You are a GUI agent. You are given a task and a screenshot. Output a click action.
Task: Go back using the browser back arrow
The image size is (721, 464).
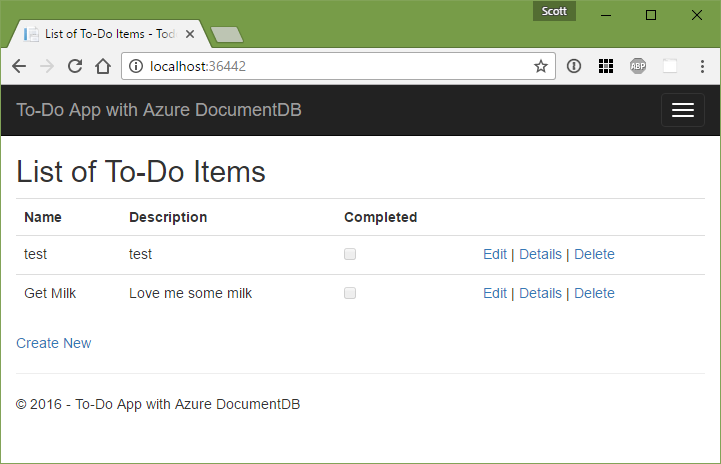(x=19, y=66)
